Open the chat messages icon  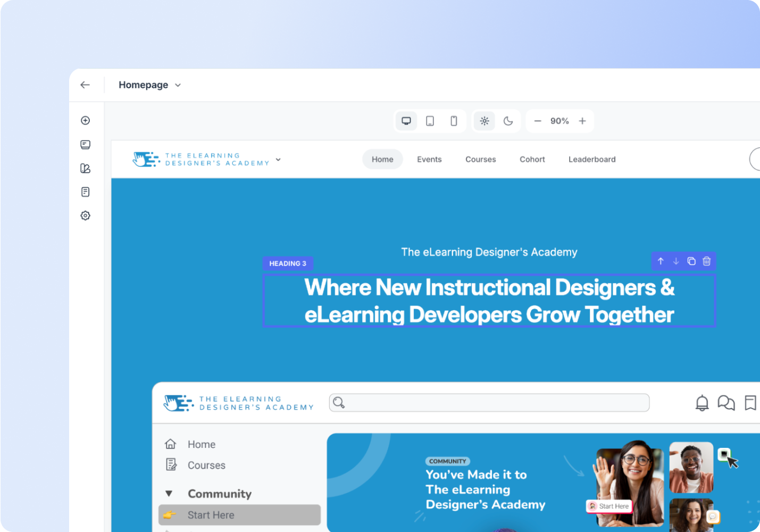pos(726,403)
